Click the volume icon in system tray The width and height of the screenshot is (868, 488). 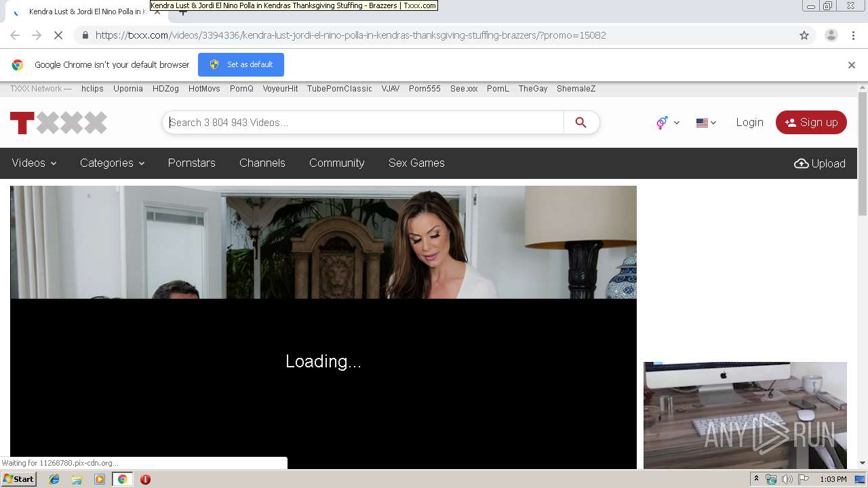pyautogui.click(x=787, y=479)
